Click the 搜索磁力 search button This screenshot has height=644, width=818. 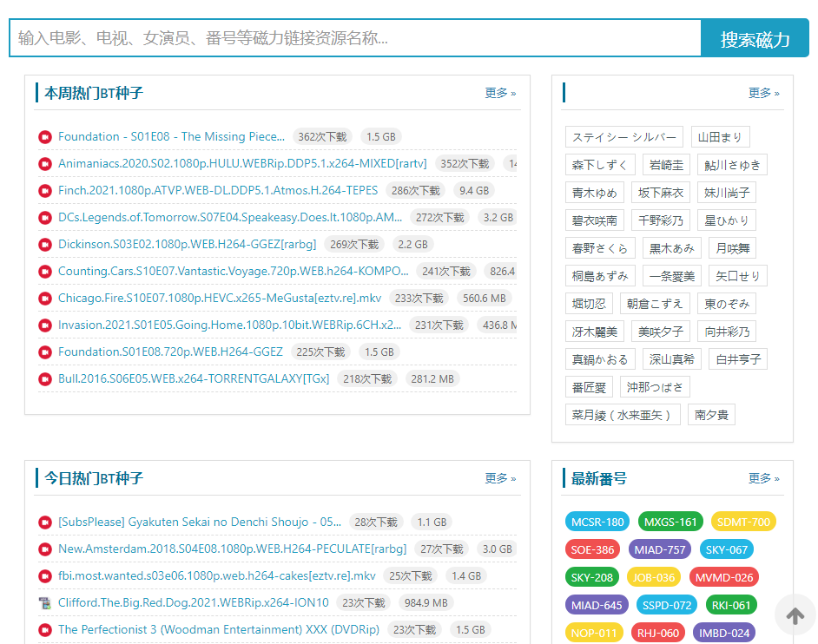[x=755, y=38]
